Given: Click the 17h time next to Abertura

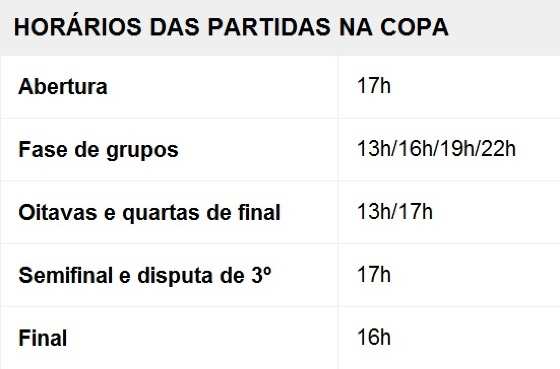Looking at the screenshot, I should [x=374, y=86].
